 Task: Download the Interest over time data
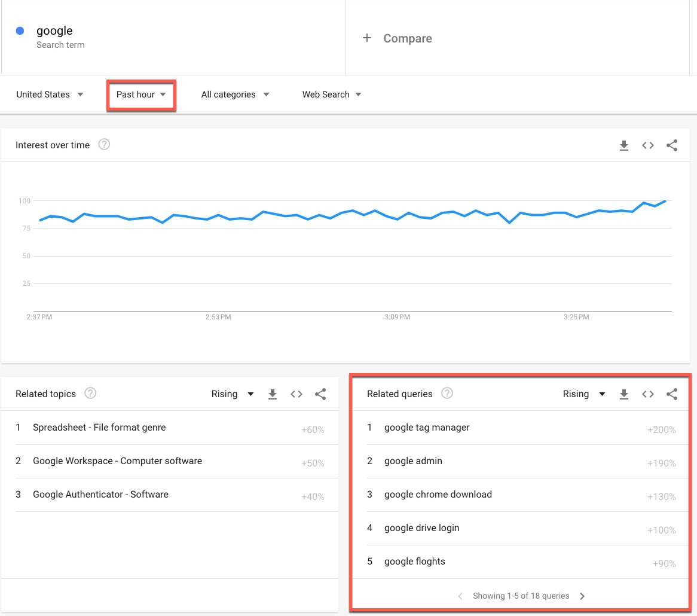click(623, 145)
